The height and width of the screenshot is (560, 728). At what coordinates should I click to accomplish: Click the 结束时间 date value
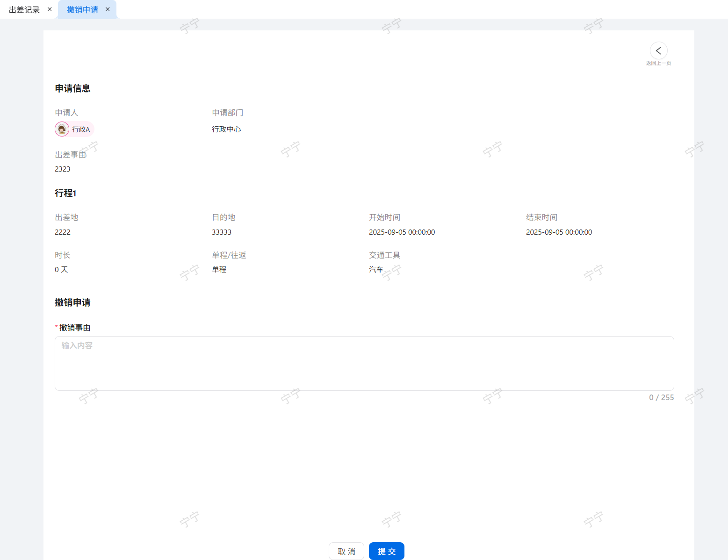[559, 232]
